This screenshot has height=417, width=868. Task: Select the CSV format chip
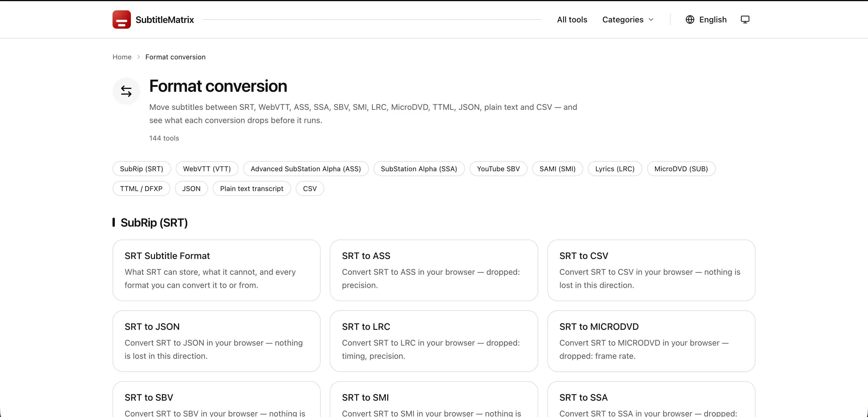310,188
